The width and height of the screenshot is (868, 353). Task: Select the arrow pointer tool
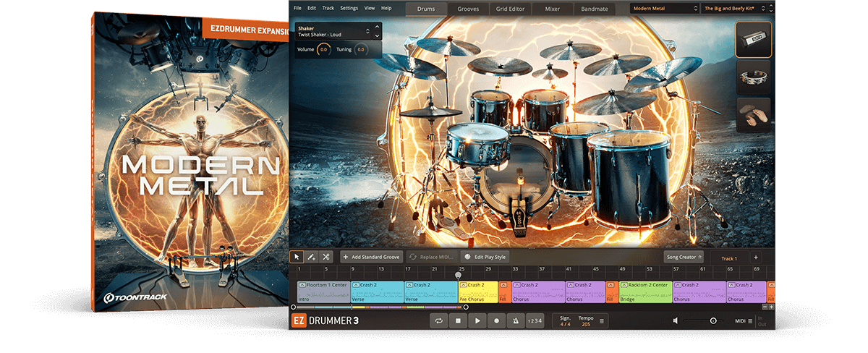297,257
